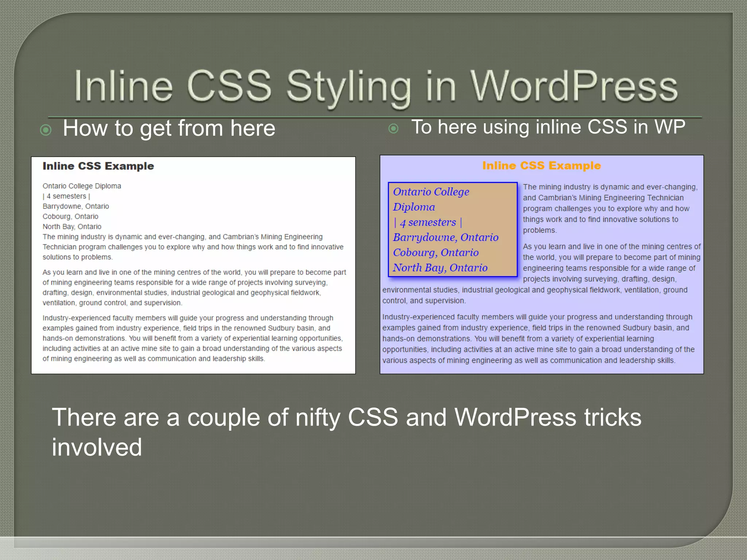
Task: Click the 'Industry-experienced faculty' paragraph in left screenshot
Action: click(x=193, y=338)
